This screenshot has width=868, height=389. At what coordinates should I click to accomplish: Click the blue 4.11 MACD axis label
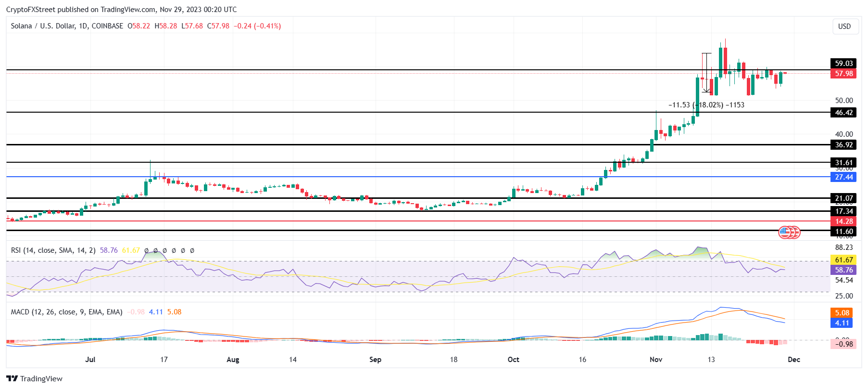[842, 323]
